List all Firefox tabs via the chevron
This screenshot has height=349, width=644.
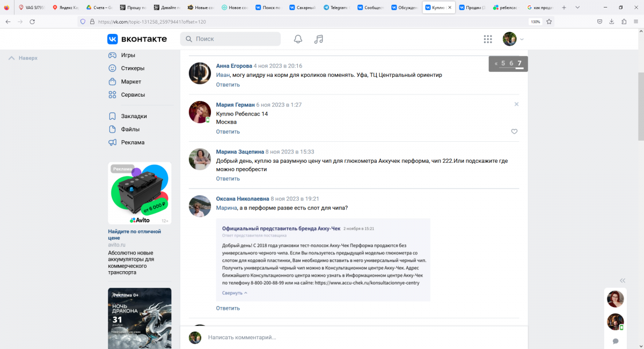(577, 8)
